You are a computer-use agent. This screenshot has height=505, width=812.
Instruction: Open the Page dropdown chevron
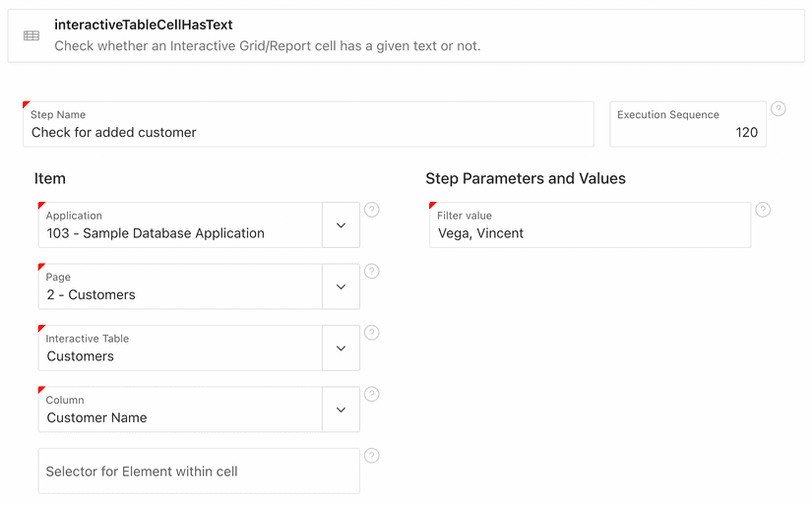click(x=341, y=286)
